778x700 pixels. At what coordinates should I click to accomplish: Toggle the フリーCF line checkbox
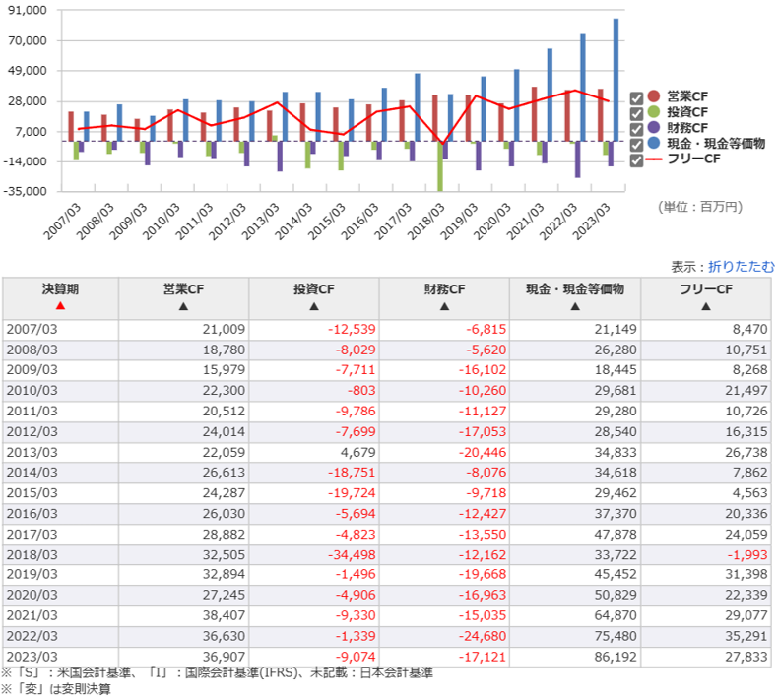pyautogui.click(x=636, y=159)
